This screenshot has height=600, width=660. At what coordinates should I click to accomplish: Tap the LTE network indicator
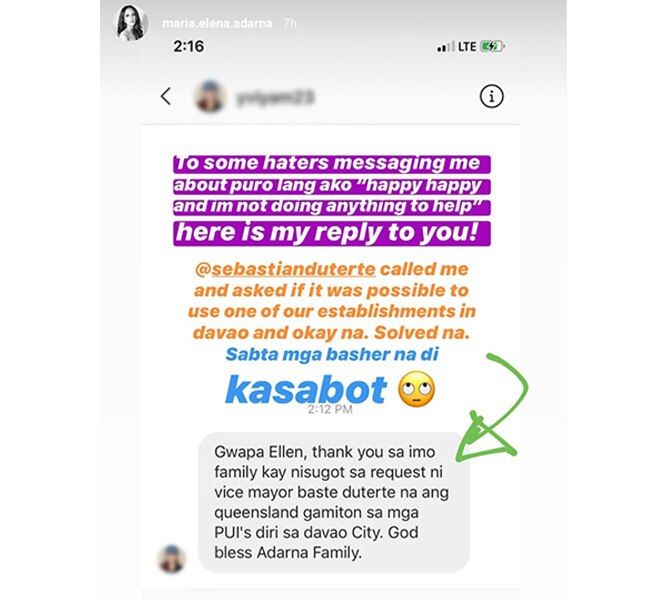coord(467,46)
